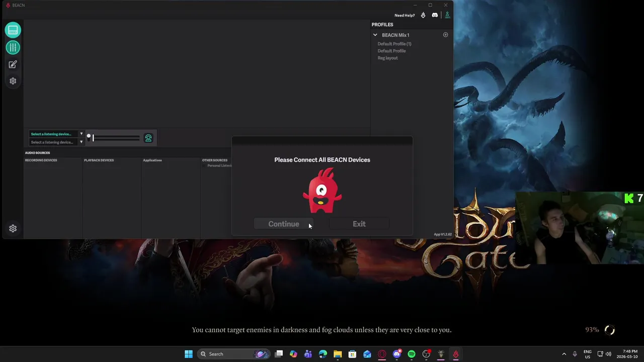Open Microsoft Edge from the taskbar
Image resolution: width=644 pixels, height=362 pixels.
point(323,354)
